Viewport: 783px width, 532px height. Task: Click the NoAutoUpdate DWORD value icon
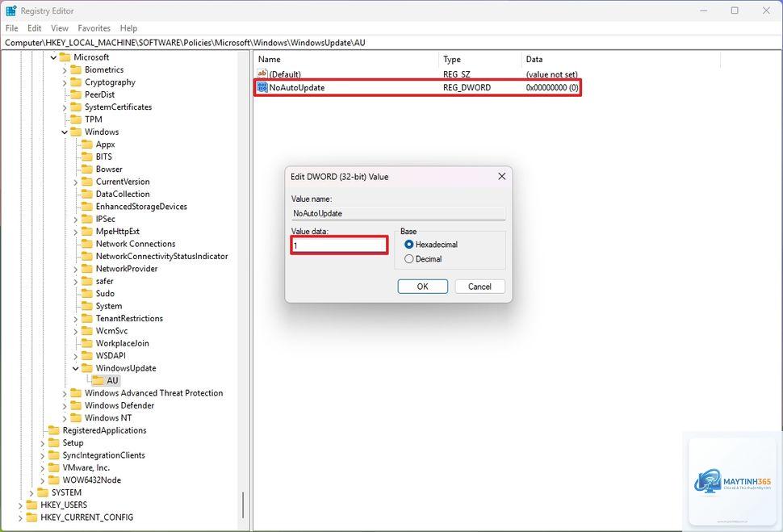tap(262, 87)
